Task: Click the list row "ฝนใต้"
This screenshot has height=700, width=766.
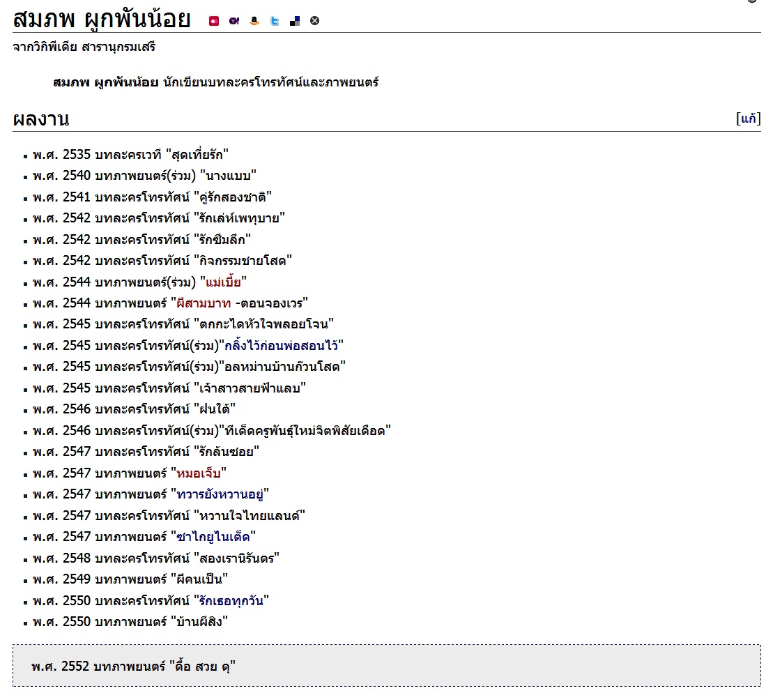Action: coord(134,409)
